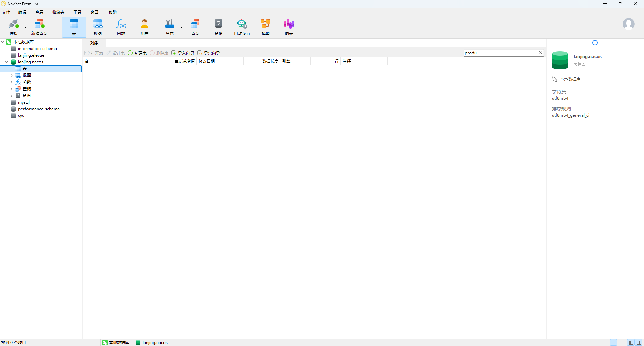Click 本地数据库 in status bar
The width and height of the screenshot is (644, 346).
pos(116,342)
